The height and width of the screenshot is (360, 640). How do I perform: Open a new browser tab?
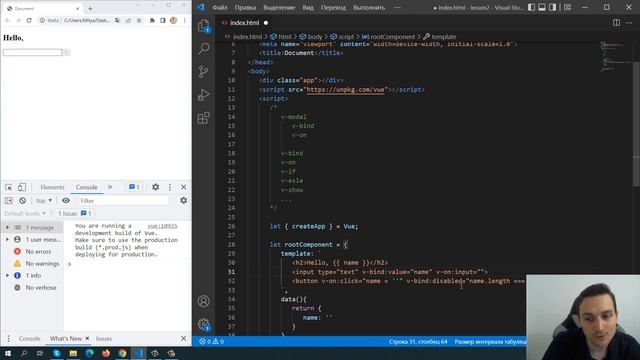[90, 8]
